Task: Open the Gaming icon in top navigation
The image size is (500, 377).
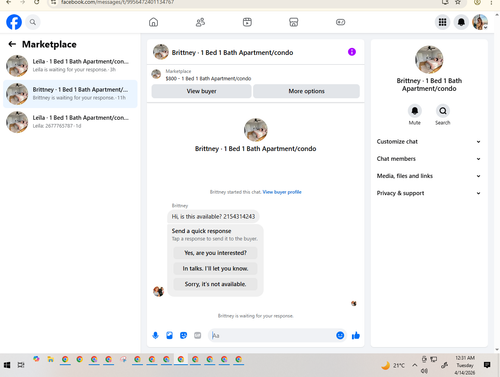Action: pos(340,22)
